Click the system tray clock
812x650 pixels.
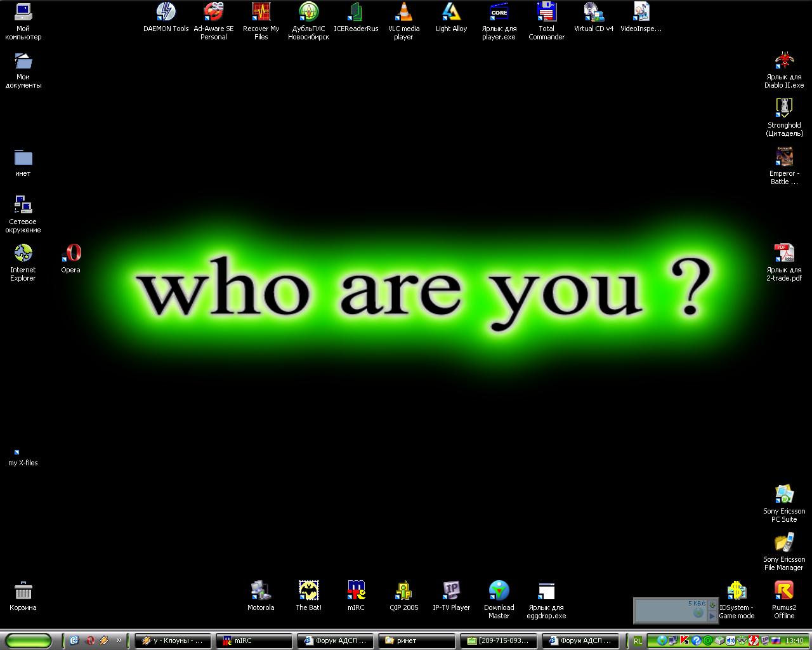coord(794,640)
